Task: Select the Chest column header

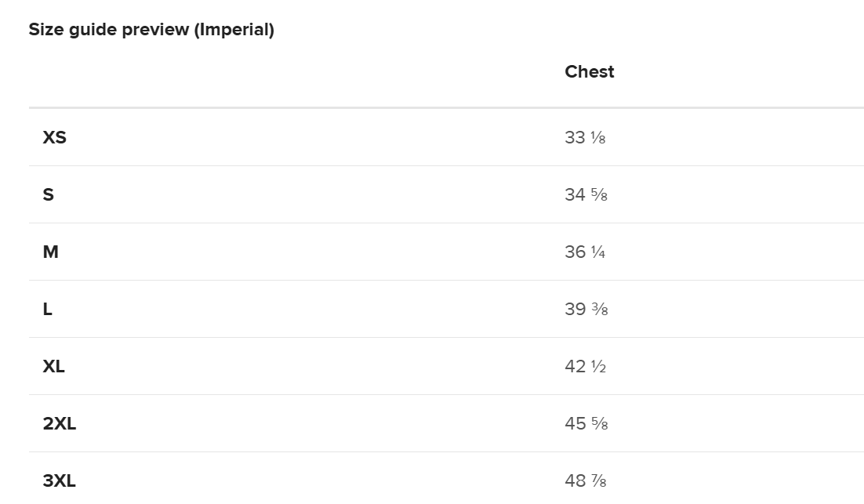Action: [x=589, y=72]
